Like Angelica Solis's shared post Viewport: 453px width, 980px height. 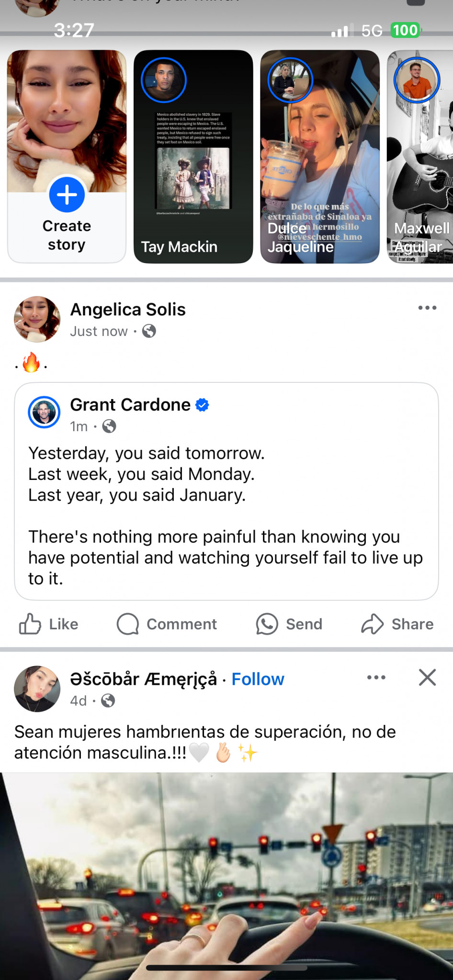[48, 624]
